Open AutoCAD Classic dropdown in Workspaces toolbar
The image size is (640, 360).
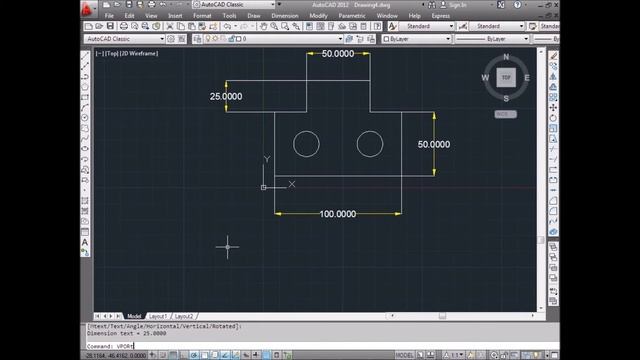(124, 39)
